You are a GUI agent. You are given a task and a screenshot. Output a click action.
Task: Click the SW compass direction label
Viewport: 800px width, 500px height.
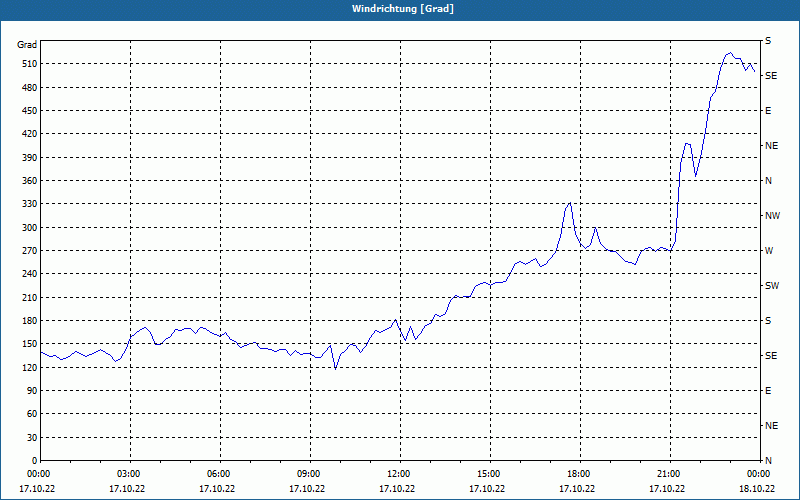tap(772, 286)
